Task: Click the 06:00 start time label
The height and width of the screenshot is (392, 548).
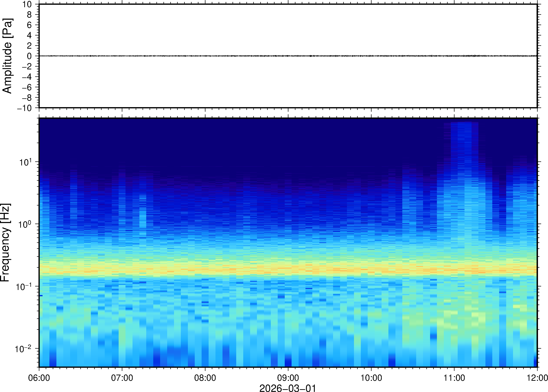Action: 39,378
